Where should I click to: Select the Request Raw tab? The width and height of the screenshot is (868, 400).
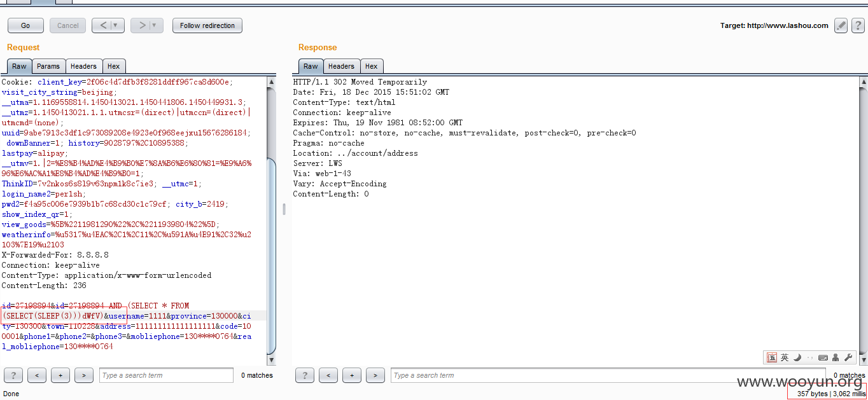pos(19,66)
